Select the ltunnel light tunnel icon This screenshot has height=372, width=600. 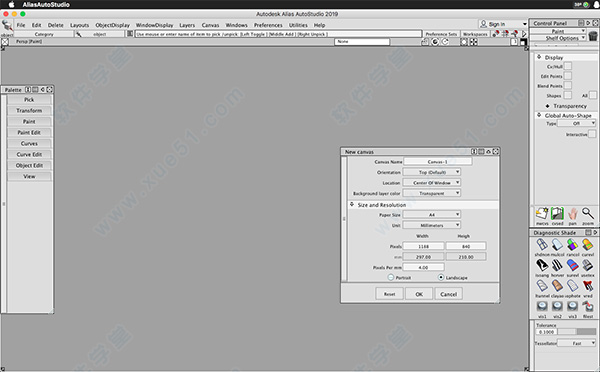[542, 286]
